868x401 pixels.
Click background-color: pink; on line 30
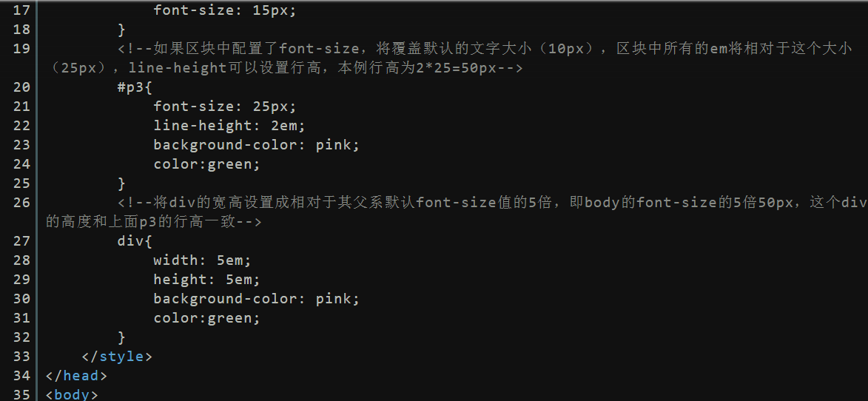point(256,299)
